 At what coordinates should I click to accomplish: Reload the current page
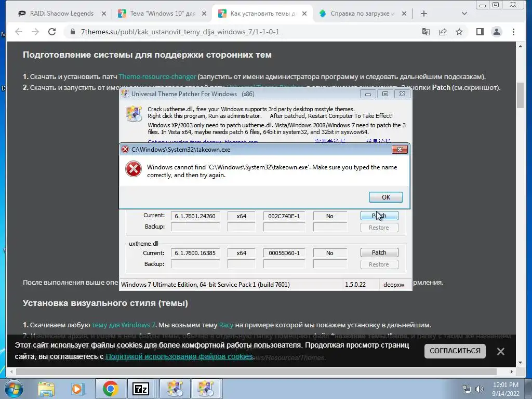click(x=52, y=32)
